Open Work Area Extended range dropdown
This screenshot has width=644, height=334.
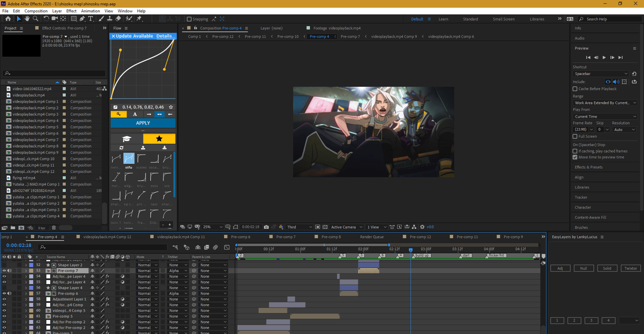tap(605, 103)
